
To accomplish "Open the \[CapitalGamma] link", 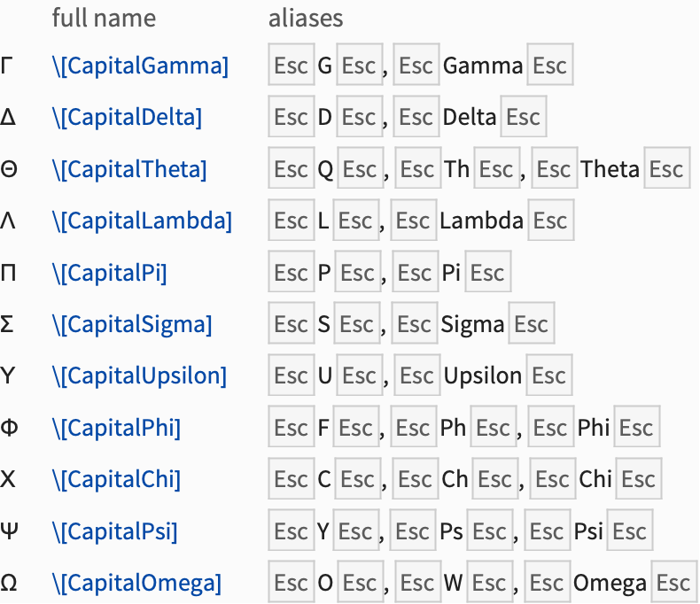I will tap(140, 66).
